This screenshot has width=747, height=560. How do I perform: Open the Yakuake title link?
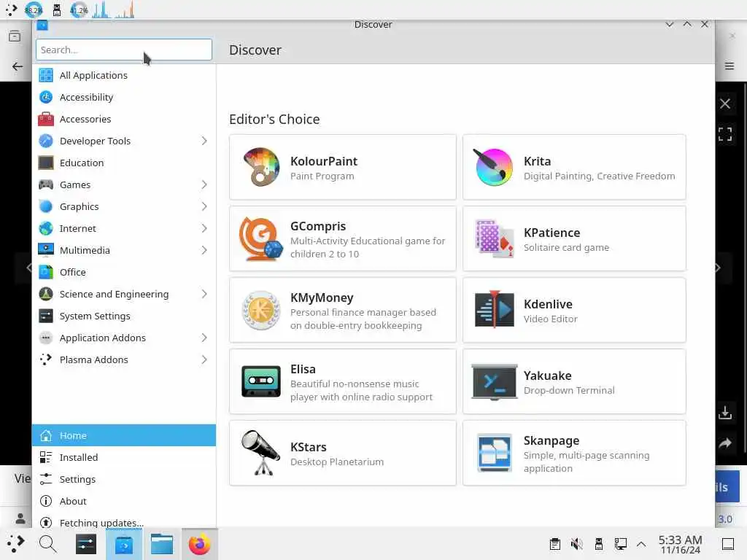(x=547, y=376)
